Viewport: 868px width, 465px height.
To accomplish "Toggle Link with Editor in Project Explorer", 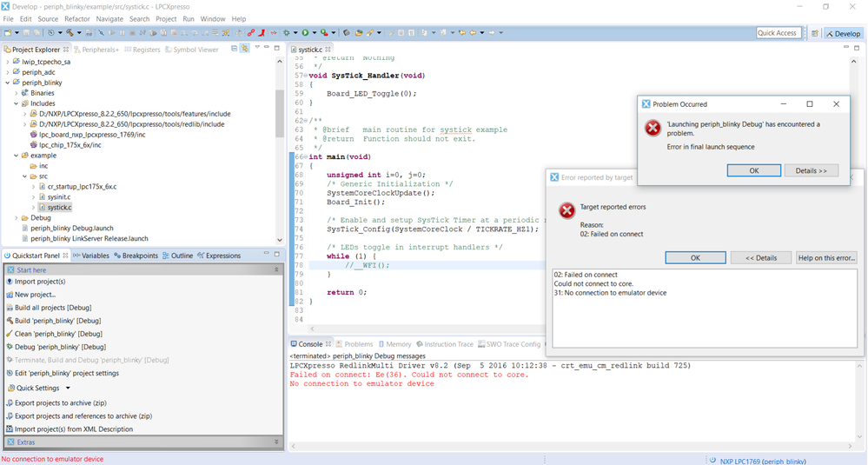I will (x=245, y=49).
